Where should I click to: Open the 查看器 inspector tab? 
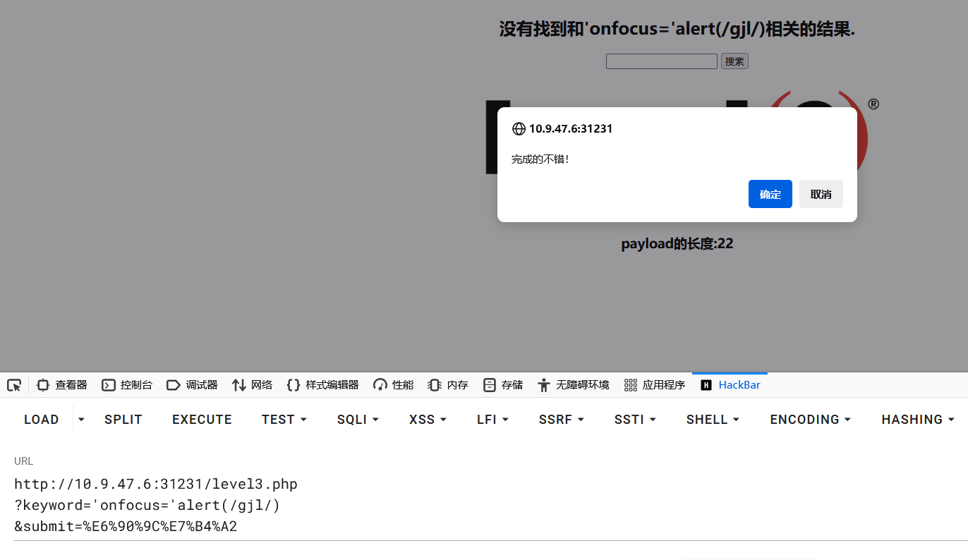(62, 385)
